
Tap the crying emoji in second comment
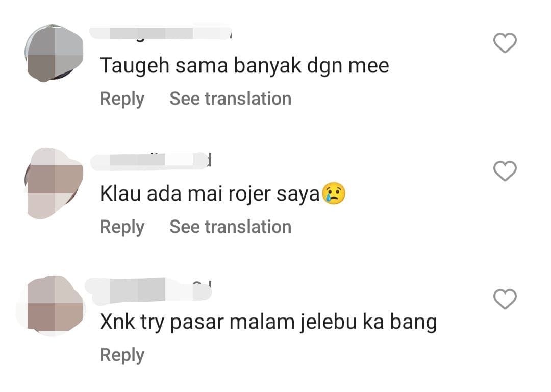pos(334,193)
